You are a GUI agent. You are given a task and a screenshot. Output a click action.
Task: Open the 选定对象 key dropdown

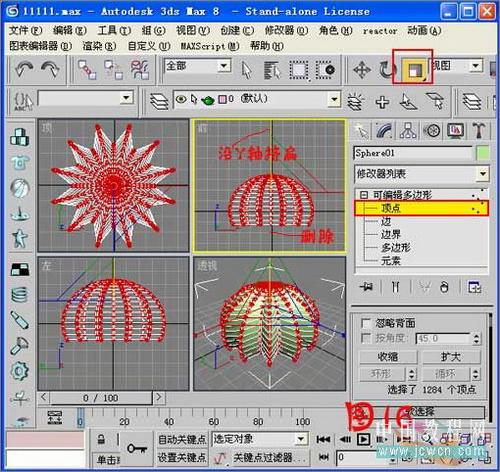[x=301, y=439]
